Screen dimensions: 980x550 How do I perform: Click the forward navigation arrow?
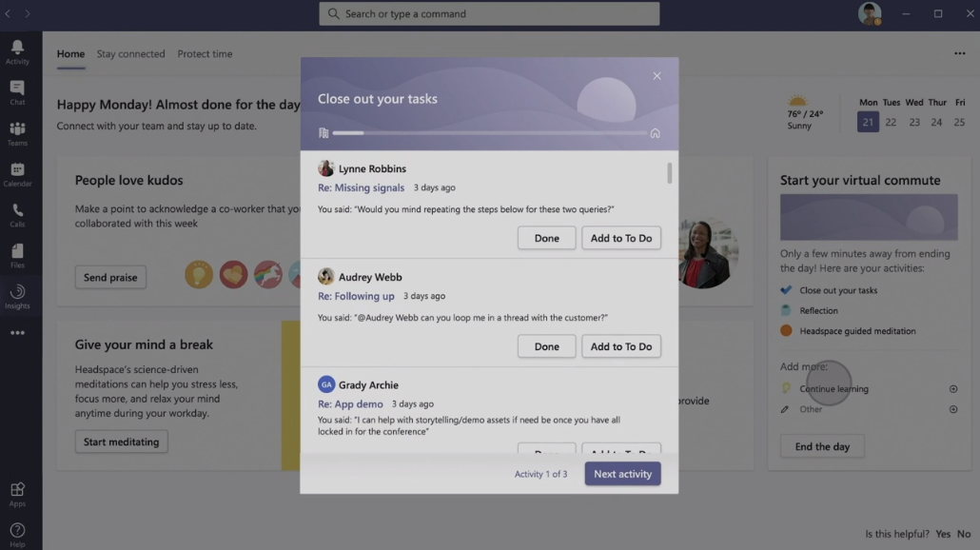point(27,13)
